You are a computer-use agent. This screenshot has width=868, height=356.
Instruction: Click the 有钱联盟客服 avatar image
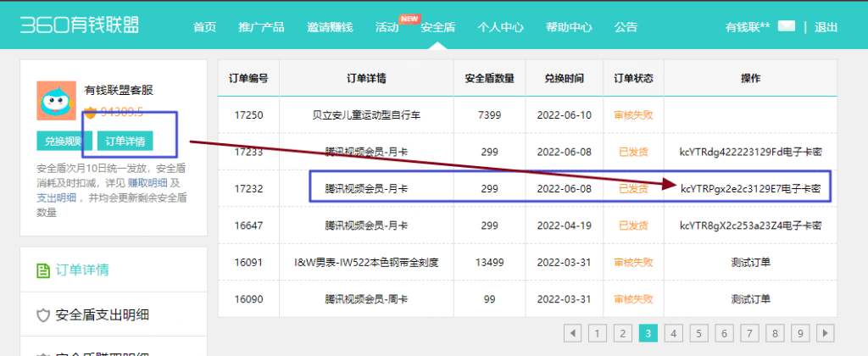coord(56,101)
